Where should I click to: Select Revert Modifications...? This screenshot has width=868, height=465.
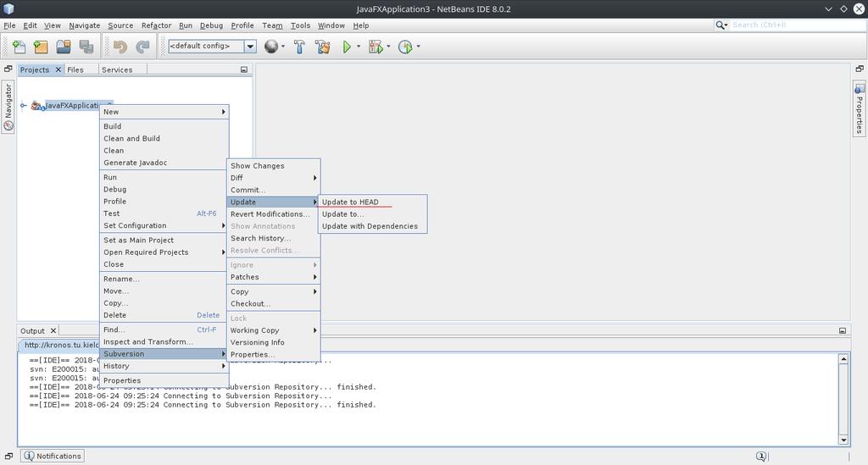tap(274, 214)
